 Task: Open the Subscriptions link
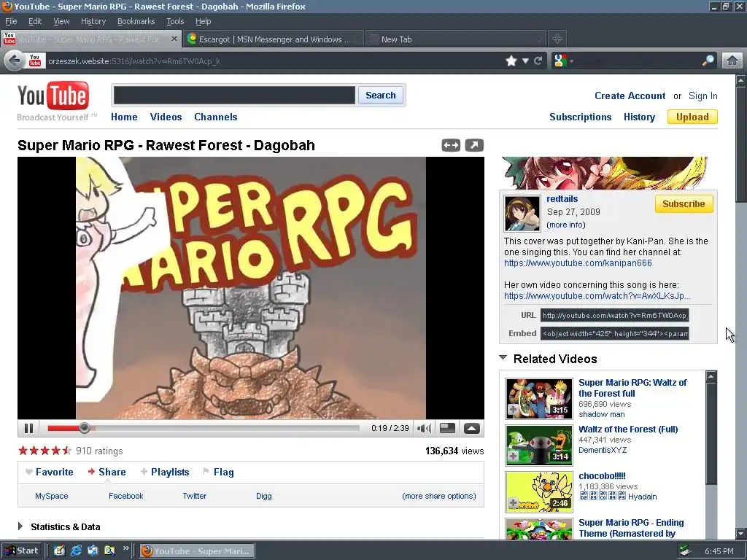tap(580, 117)
